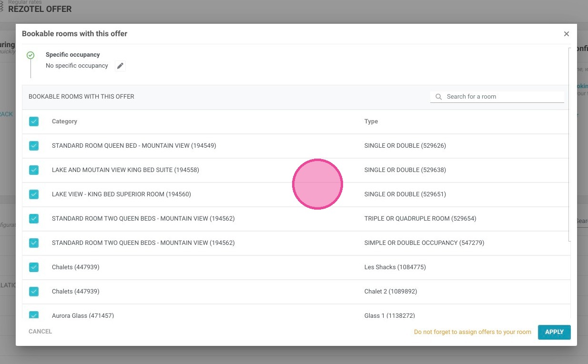Click the text 'Aurora Glass (471457)'
Image resolution: width=588 pixels, height=364 pixels.
[x=83, y=315]
